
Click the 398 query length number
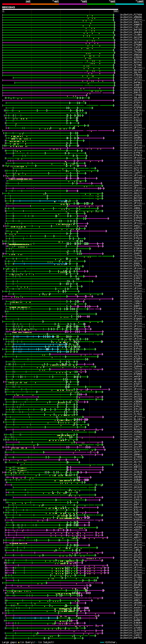point(115,11)
